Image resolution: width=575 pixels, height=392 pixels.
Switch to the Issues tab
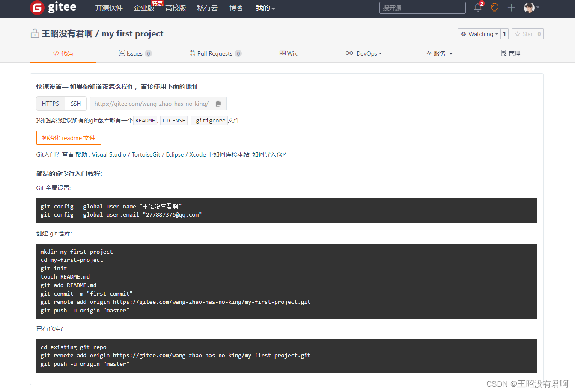coord(135,53)
